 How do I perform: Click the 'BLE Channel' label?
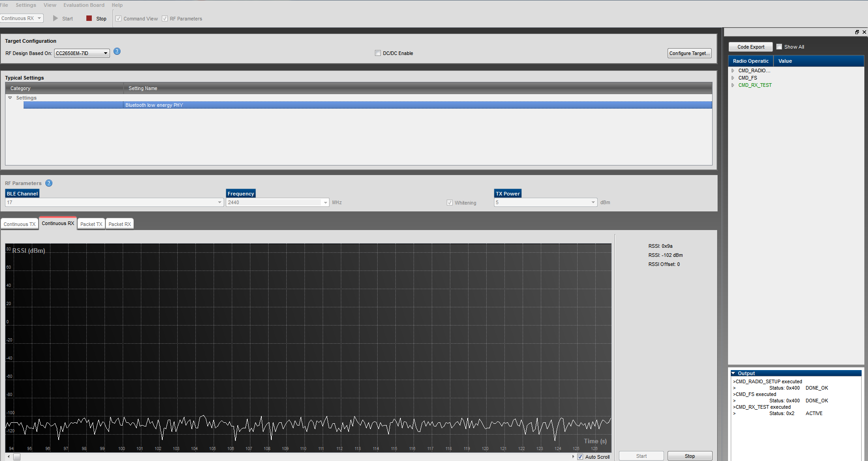(22, 194)
